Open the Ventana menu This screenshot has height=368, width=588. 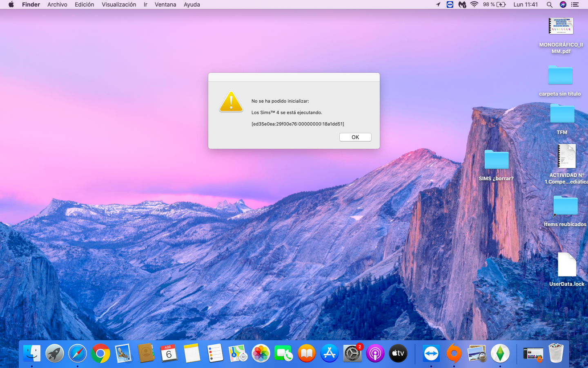165,4
